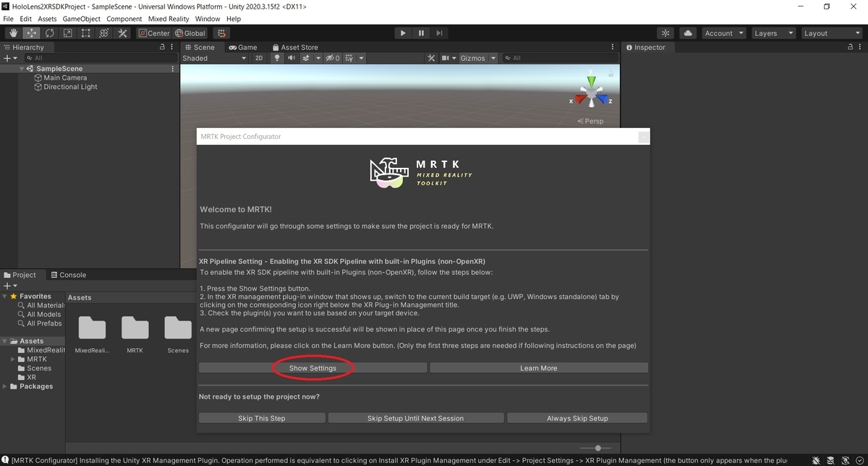This screenshot has width=868, height=466.
Task: Toggle scene effects icon
Action: (306, 58)
